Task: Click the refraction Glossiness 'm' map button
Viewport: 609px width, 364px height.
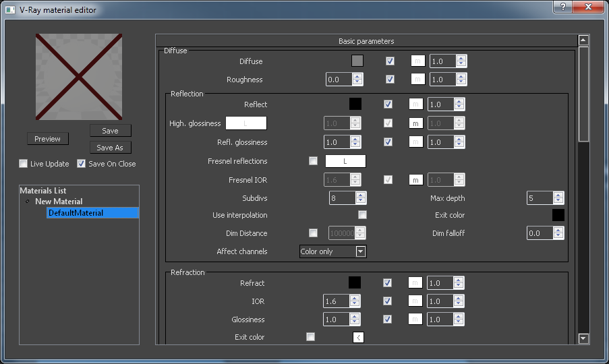Action: click(x=415, y=319)
